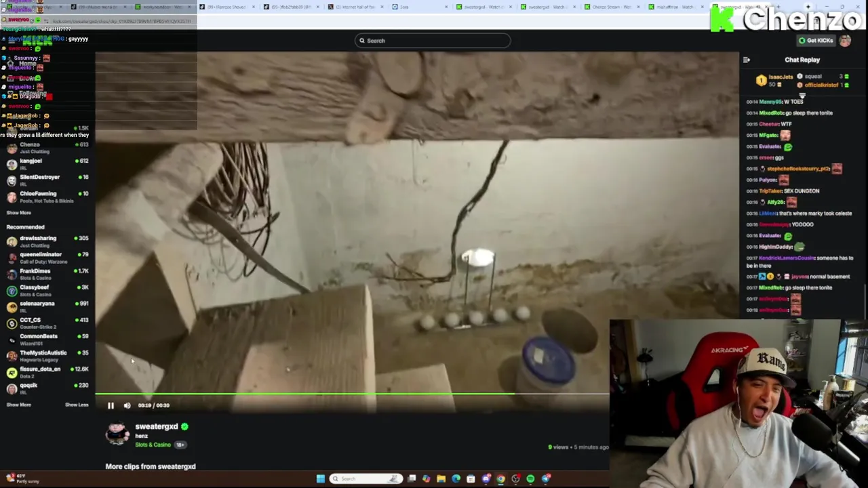The image size is (868, 488).
Task: Click the Kick search field
Action: point(433,41)
